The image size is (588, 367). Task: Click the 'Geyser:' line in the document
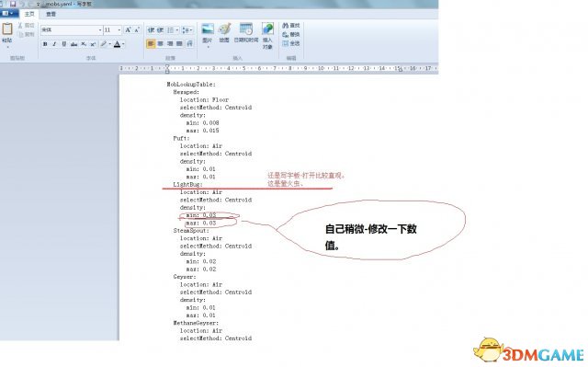(185, 277)
